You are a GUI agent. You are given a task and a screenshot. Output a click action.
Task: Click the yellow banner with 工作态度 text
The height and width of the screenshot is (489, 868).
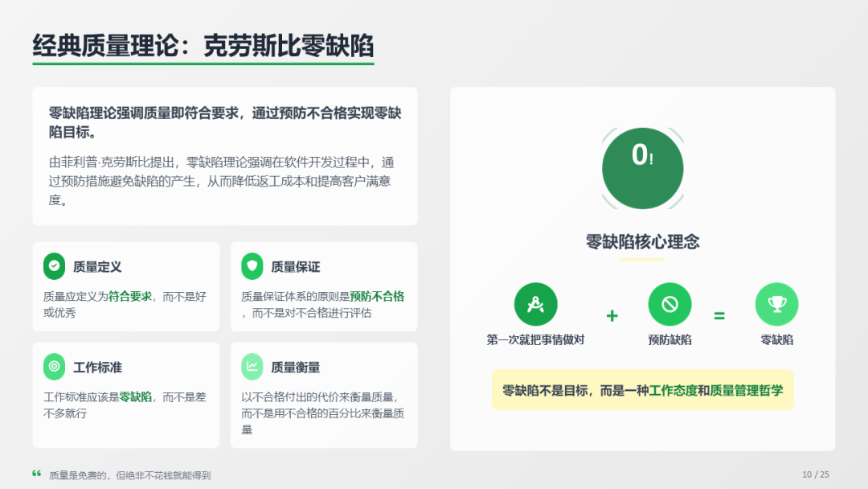[x=642, y=390]
